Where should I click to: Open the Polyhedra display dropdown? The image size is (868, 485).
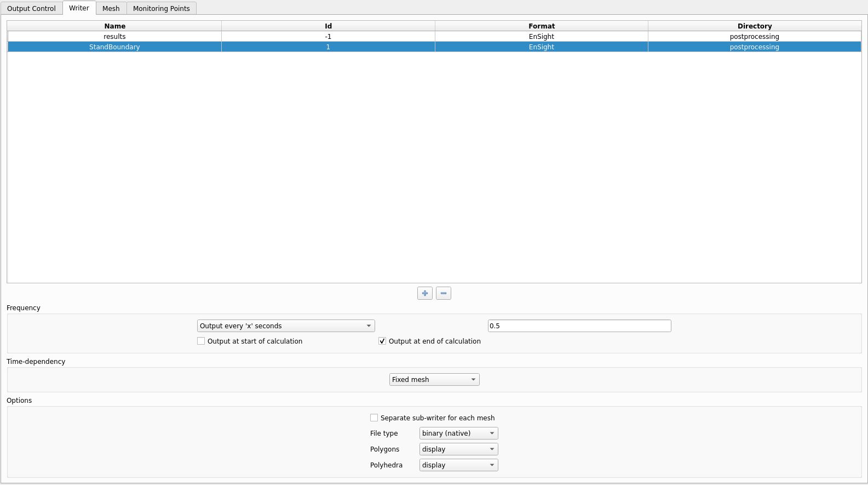click(458, 465)
